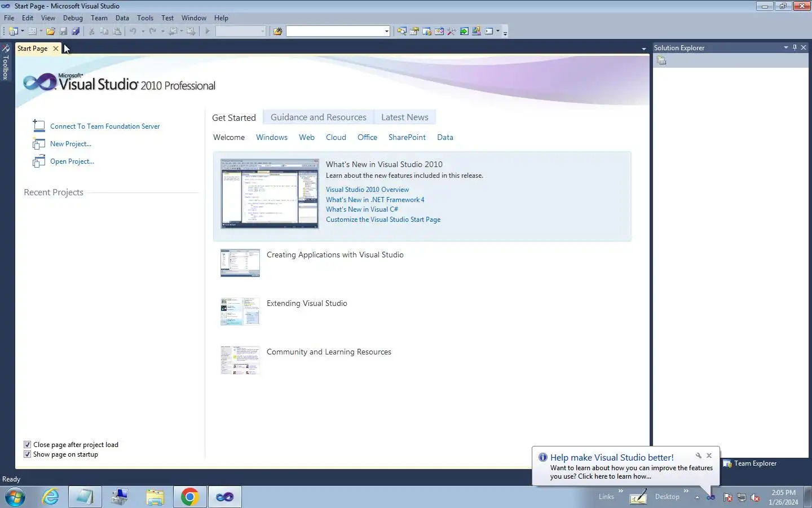812x508 pixels.
Task: Toggle Show page on startup checkbox
Action: [27, 454]
